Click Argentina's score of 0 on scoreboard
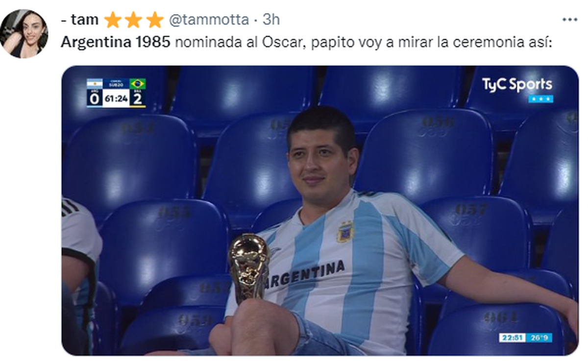The height and width of the screenshot is (364, 588). pos(95,99)
